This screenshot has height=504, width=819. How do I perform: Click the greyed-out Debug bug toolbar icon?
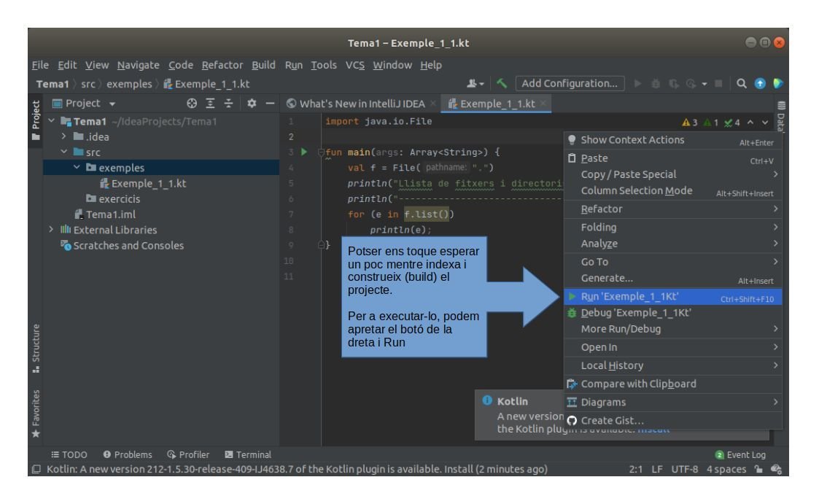pyautogui.click(x=656, y=84)
